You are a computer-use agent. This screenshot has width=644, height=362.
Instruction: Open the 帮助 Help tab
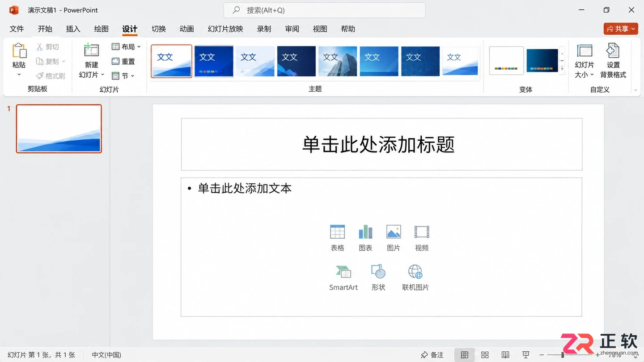(x=348, y=29)
